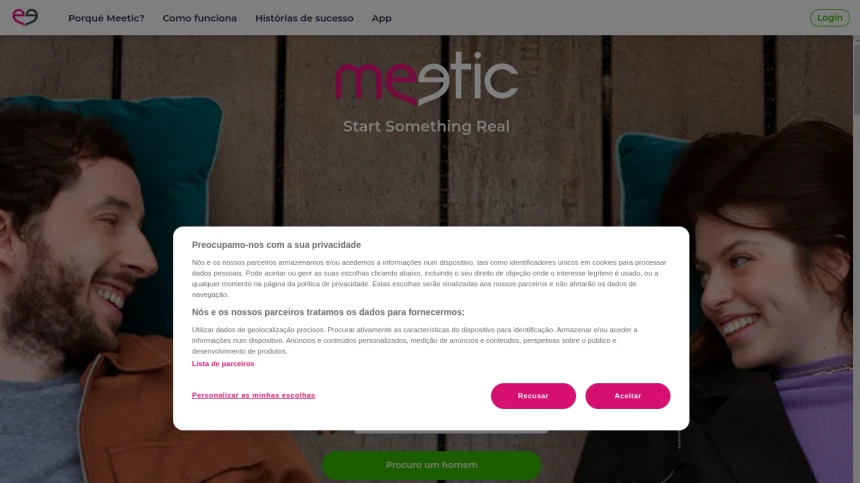The image size is (860, 483).
Task: Go to Como funciona page
Action: point(200,18)
